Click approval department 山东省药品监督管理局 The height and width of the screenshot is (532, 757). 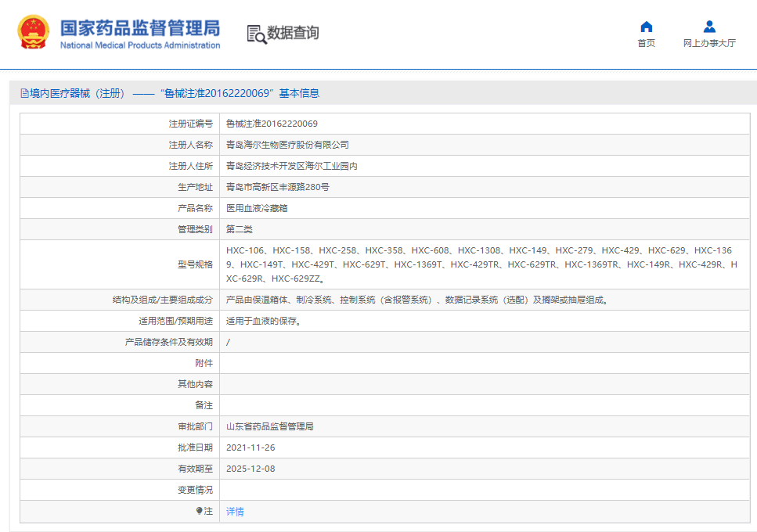point(270,426)
